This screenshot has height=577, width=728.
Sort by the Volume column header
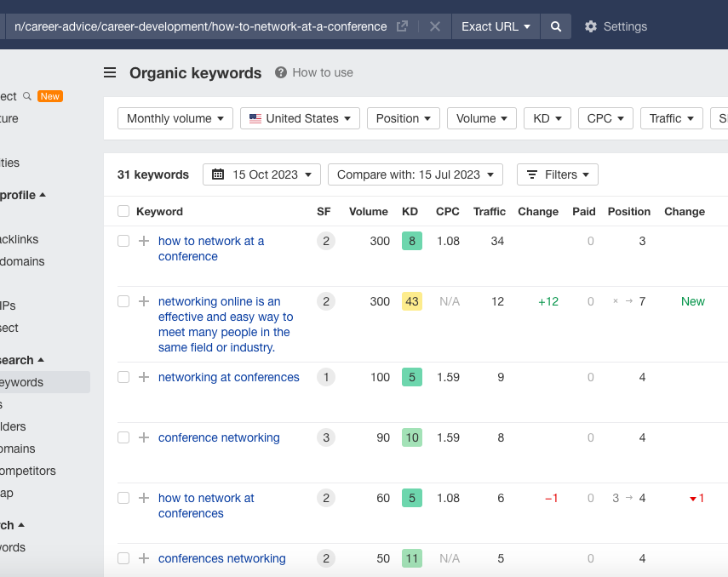[368, 211]
